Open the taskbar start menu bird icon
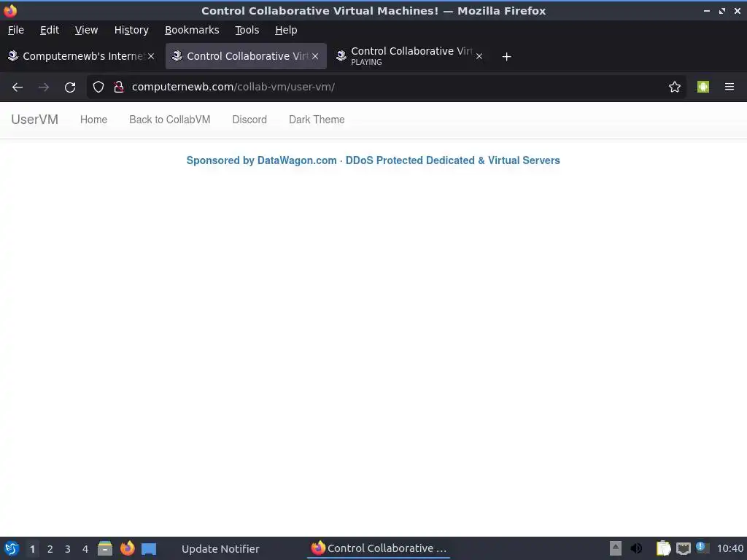Image resolution: width=747 pixels, height=560 pixels. (x=12, y=548)
